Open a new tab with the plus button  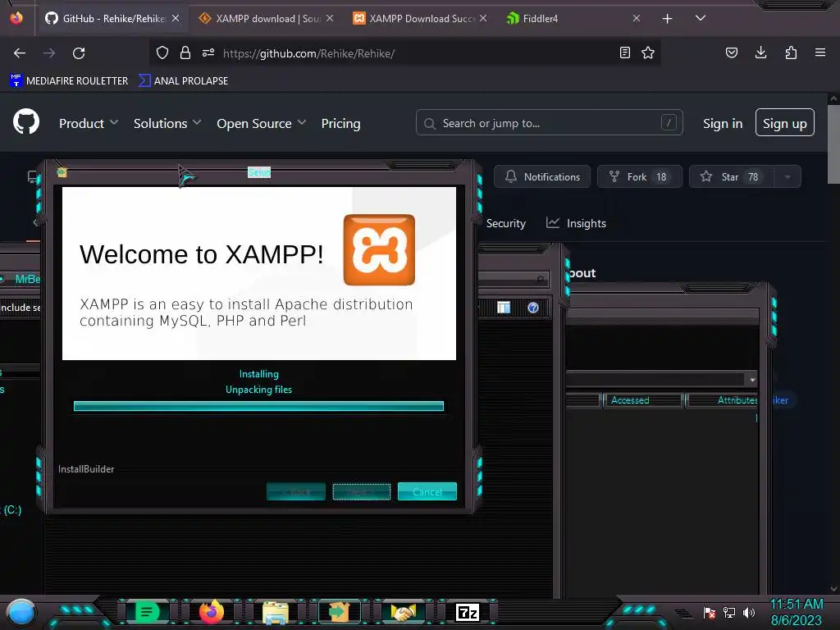pos(667,19)
